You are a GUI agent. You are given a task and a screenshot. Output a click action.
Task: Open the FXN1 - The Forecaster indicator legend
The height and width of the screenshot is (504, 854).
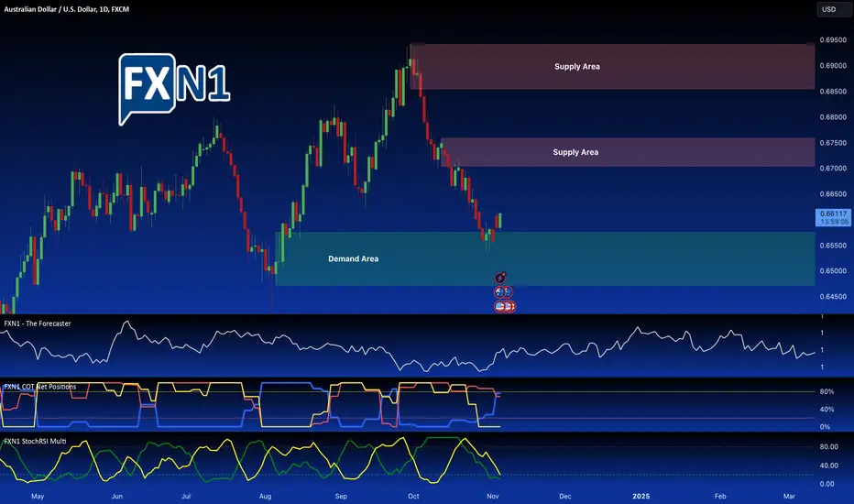pos(38,323)
